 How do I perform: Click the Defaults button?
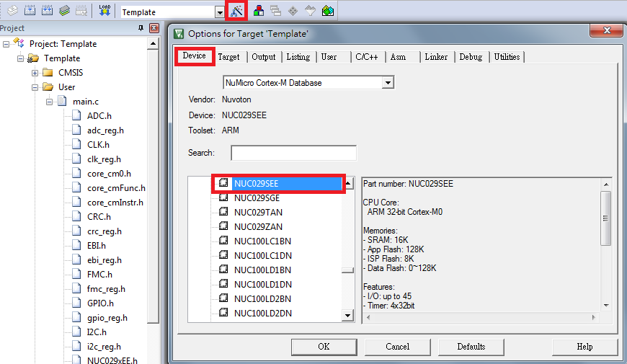tap(471, 347)
